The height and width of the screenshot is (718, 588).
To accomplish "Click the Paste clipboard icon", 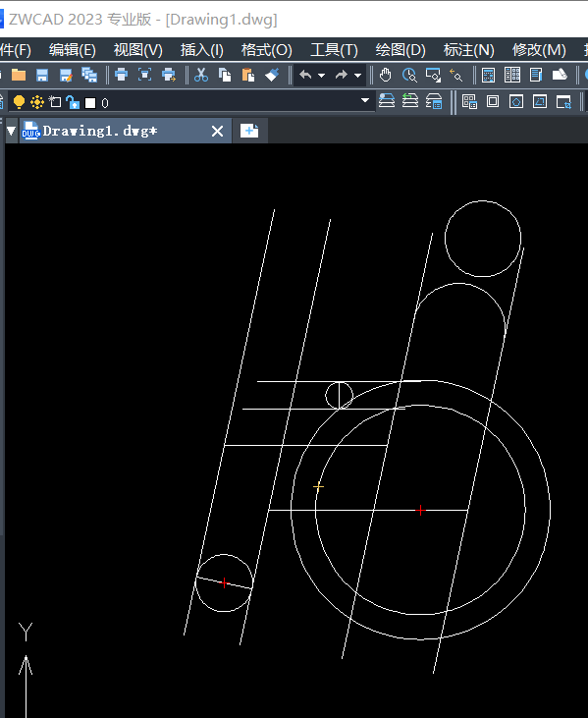I will [x=248, y=75].
